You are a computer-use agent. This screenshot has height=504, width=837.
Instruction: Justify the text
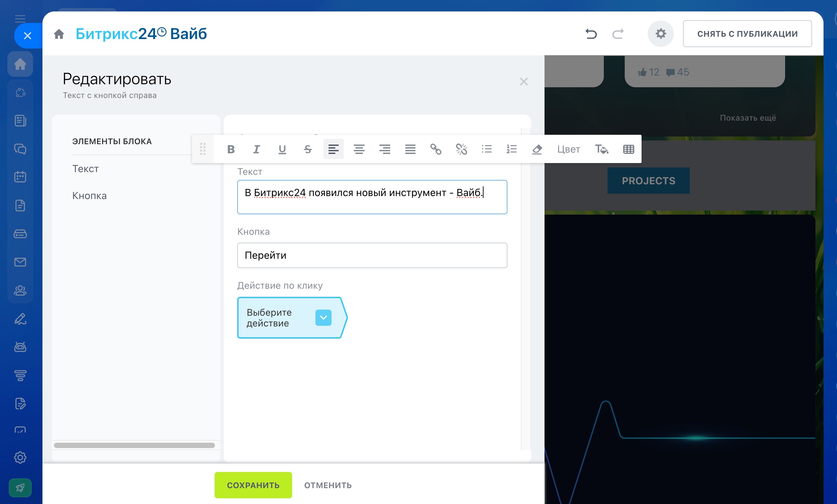[410, 149]
